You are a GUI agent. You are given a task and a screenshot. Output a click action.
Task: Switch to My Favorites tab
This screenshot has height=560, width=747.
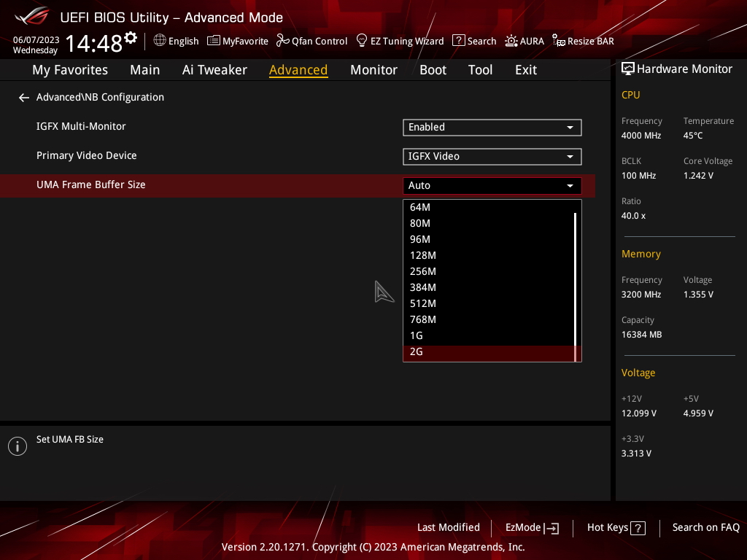click(x=70, y=70)
